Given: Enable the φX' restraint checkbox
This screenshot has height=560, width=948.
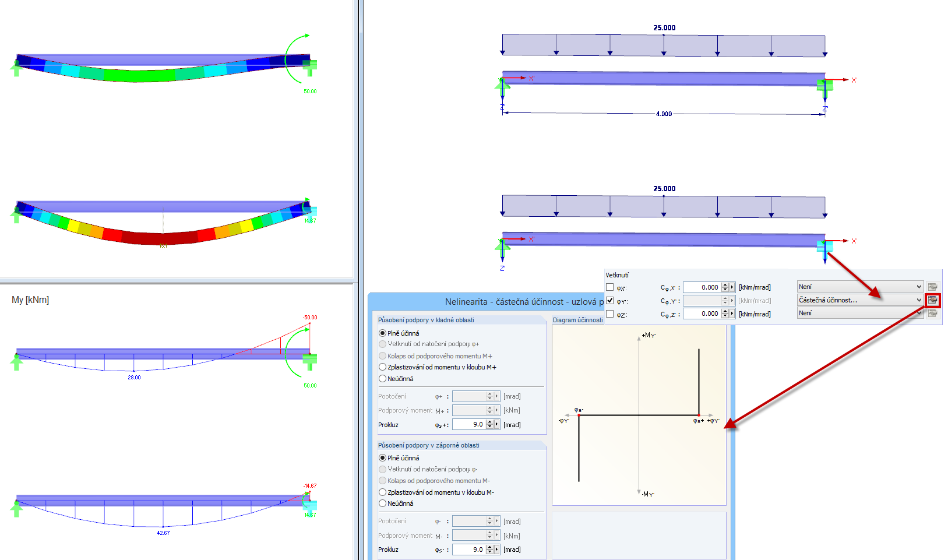Looking at the screenshot, I should pos(609,287).
